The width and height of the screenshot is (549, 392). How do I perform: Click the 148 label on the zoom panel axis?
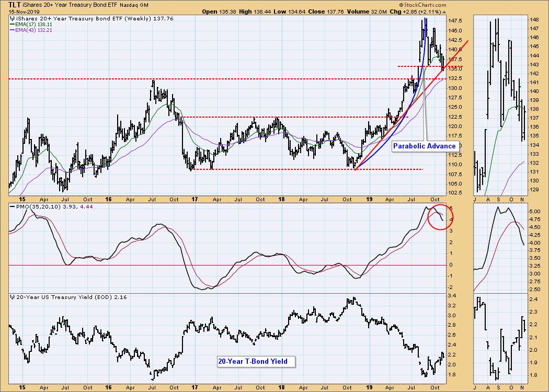tap(534, 20)
